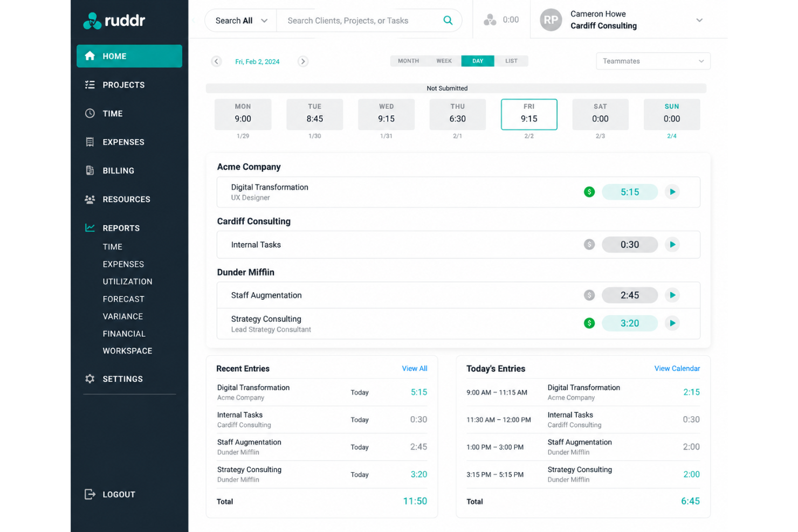Go to the next day with right arrow

[303, 61]
